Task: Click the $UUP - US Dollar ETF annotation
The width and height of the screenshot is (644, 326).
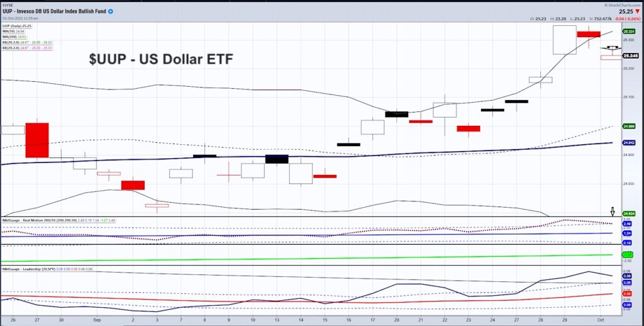Action: 161,59
